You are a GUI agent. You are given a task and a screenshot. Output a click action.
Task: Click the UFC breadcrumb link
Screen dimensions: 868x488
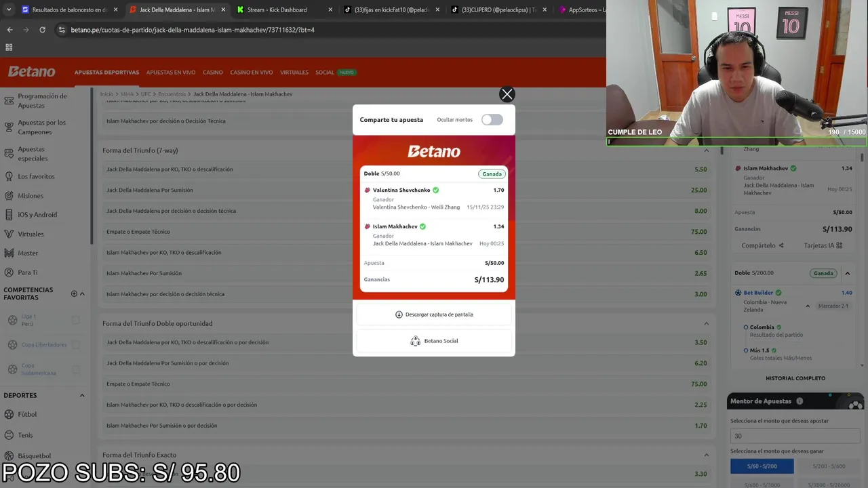(146, 94)
